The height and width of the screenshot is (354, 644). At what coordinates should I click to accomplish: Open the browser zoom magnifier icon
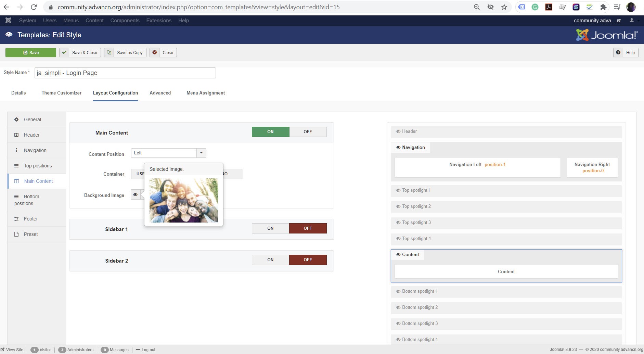(477, 7)
